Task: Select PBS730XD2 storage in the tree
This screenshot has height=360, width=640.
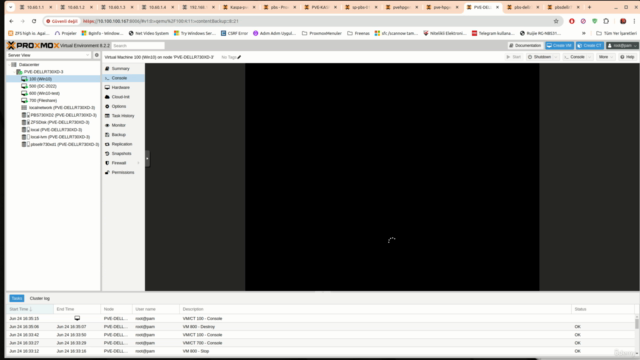Action: pyautogui.click(x=63, y=115)
